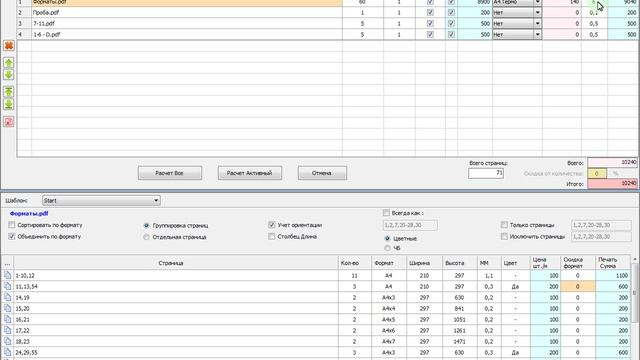640x360 pixels.
Task: Click the Только страницы pages input field
Action: (x=601, y=225)
